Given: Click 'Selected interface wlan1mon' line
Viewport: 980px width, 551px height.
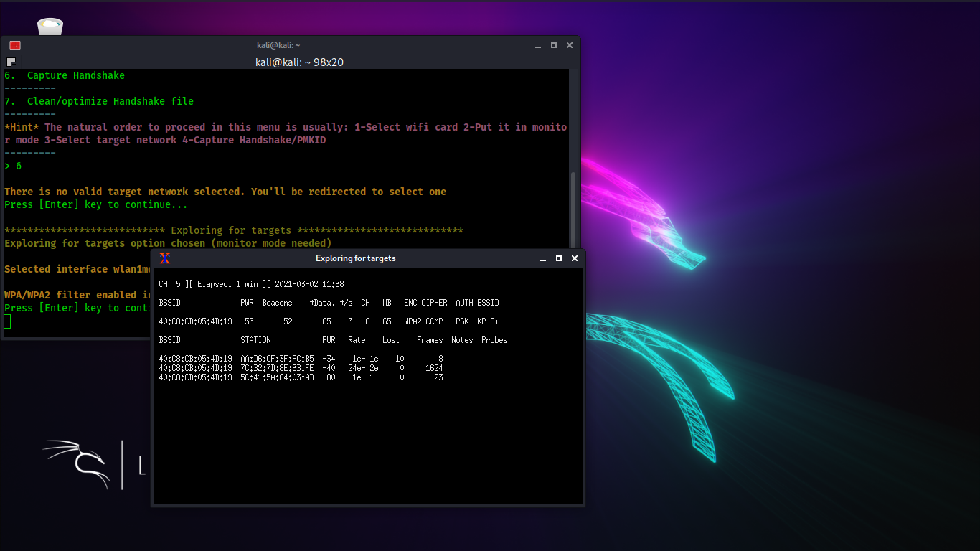Looking at the screenshot, I should 77,269.
